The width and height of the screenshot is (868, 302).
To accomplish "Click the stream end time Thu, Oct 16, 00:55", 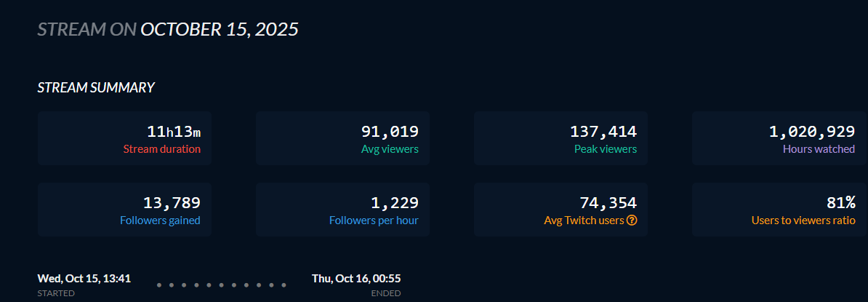I will pos(356,278).
